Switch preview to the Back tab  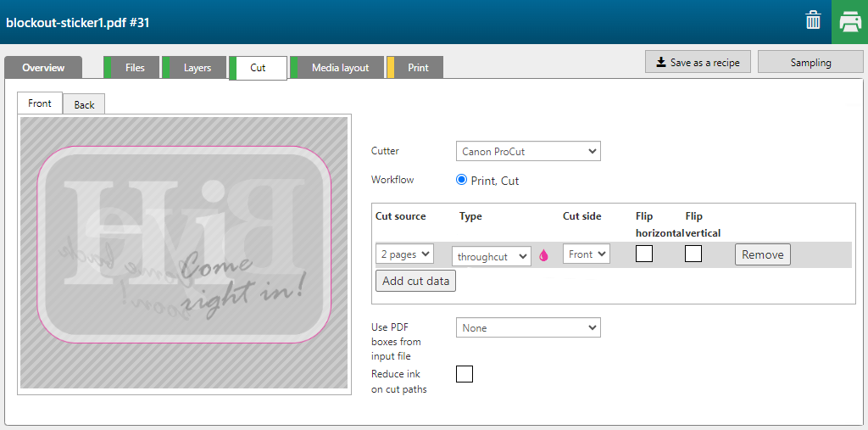pyautogui.click(x=84, y=105)
